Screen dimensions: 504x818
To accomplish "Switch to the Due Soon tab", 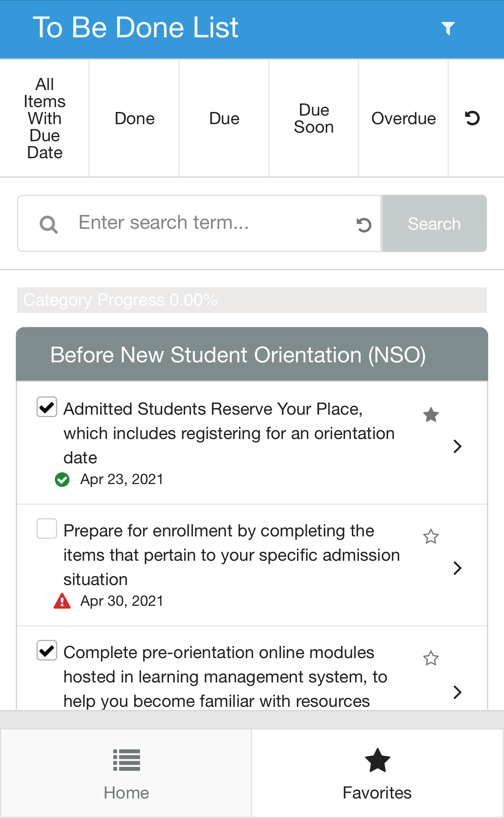I will [314, 118].
